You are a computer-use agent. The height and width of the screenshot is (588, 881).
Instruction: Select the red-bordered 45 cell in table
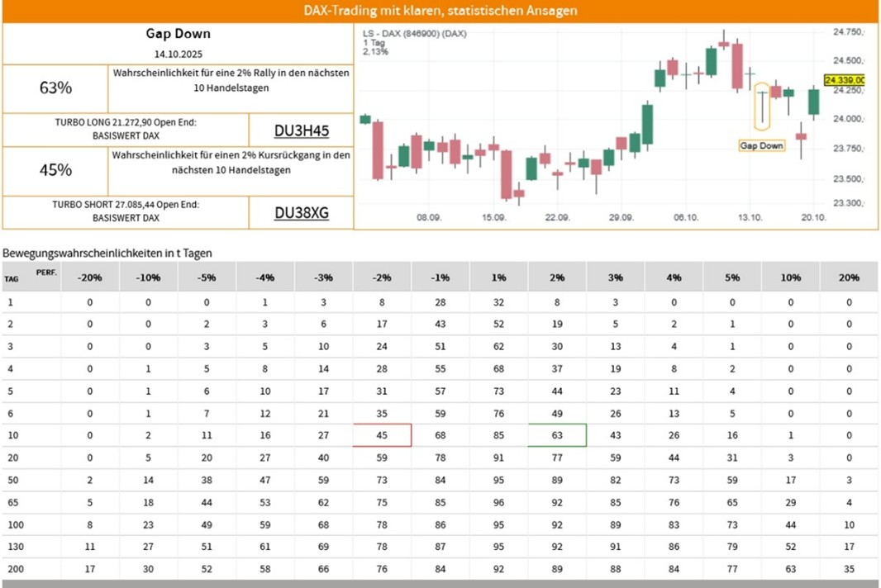[383, 434]
